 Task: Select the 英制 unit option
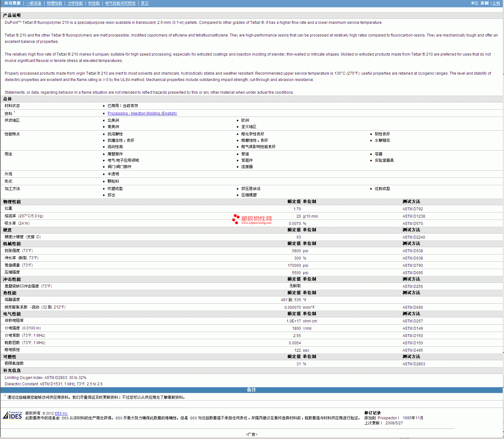coord(484,3)
